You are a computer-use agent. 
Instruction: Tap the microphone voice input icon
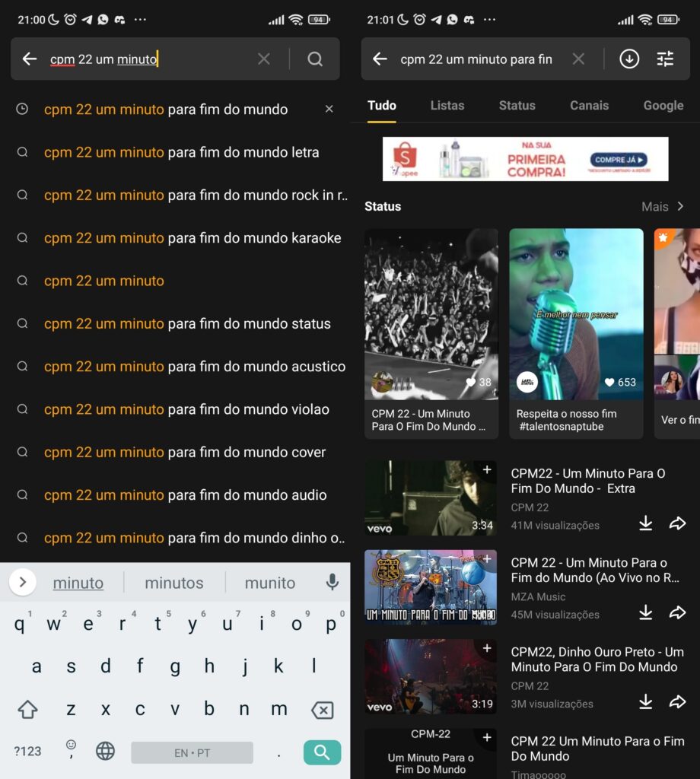coord(332,583)
